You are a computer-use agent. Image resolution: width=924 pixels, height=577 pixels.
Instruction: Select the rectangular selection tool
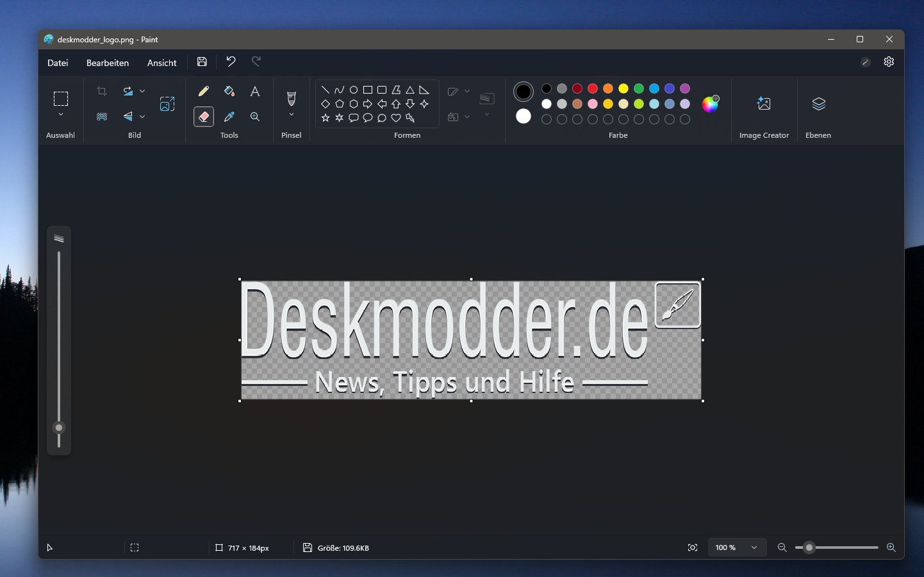point(61,99)
